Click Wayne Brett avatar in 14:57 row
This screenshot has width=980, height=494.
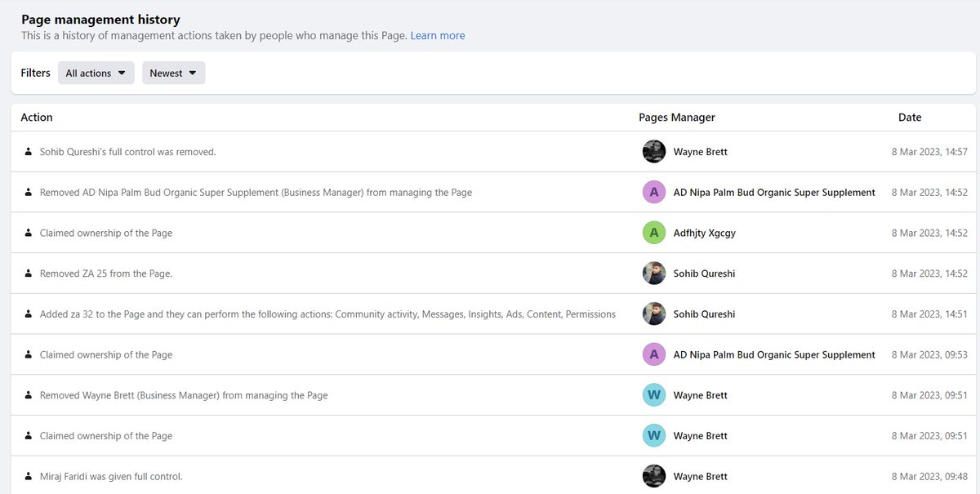tap(654, 152)
